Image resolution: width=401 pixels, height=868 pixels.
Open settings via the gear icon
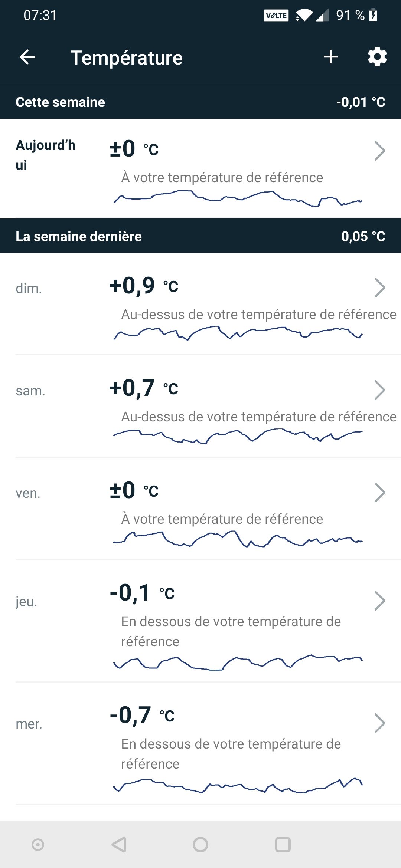click(377, 57)
